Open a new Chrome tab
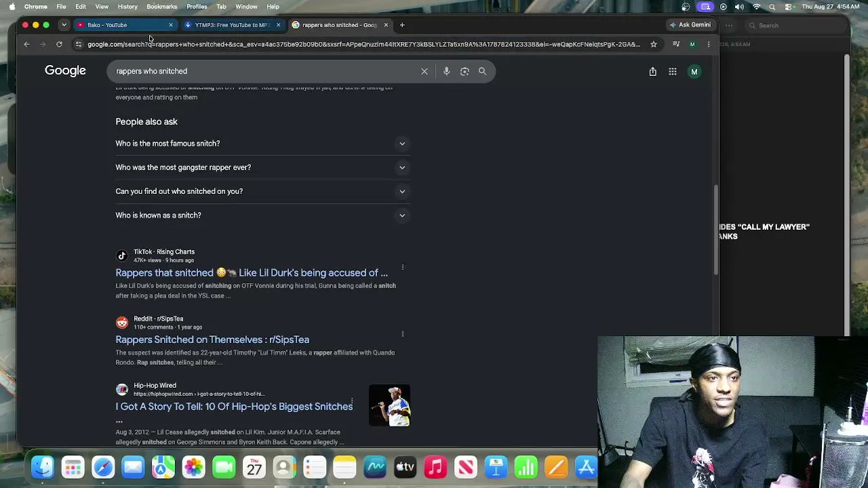The height and width of the screenshot is (488, 868). point(402,25)
